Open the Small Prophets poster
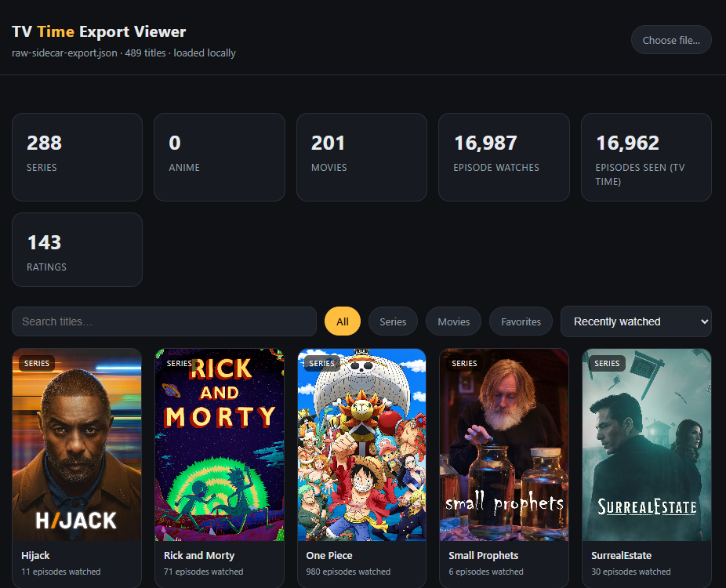726x588 pixels. click(x=504, y=445)
